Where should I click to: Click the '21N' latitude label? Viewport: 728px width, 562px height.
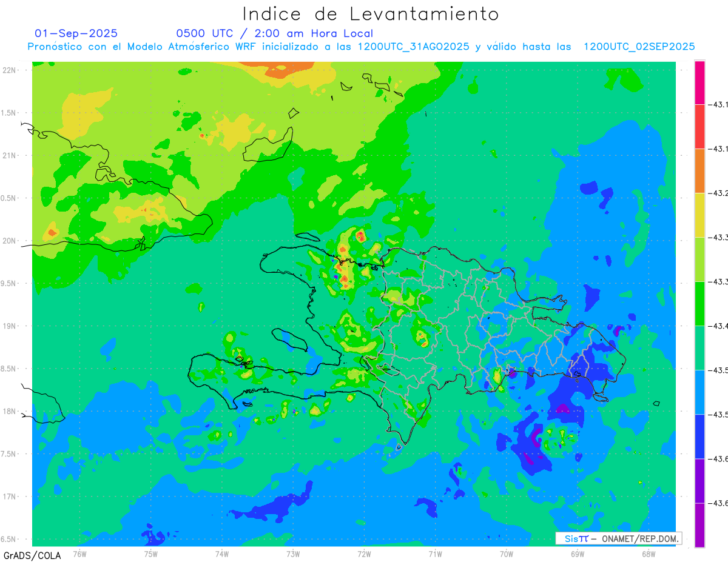(10, 155)
